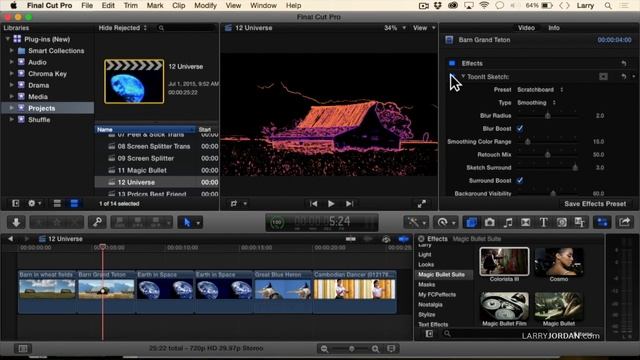Toggle the Effects section blue enable box
Image resolution: width=640 pixels, height=360 pixels.
(x=452, y=63)
